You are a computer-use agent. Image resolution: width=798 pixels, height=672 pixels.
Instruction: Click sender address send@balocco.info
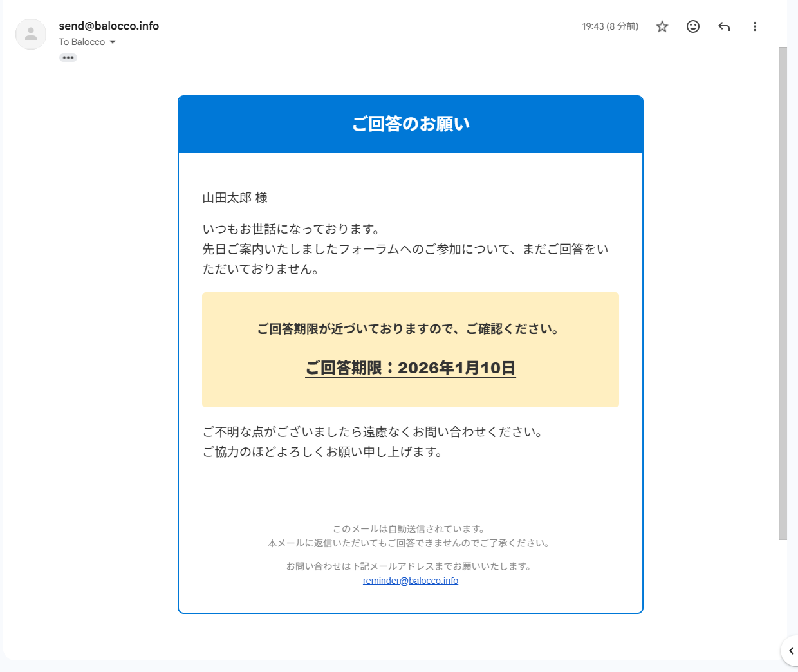109,26
